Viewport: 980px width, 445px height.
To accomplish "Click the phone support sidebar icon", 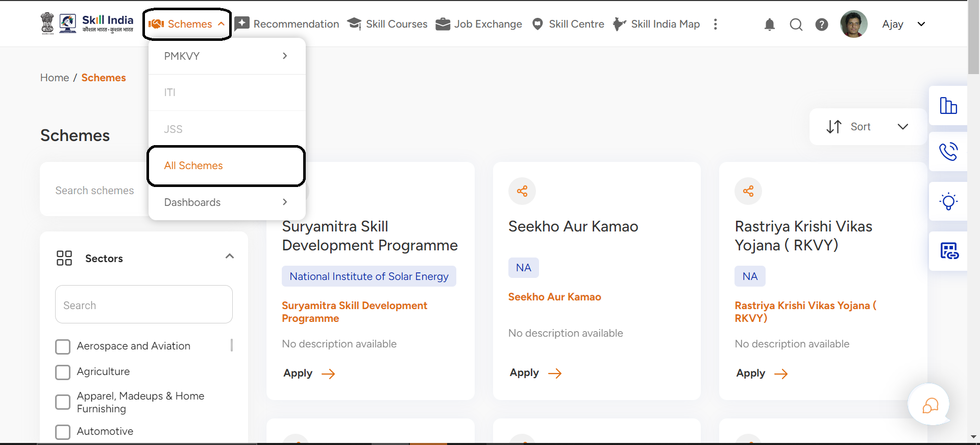I will pyautogui.click(x=949, y=151).
